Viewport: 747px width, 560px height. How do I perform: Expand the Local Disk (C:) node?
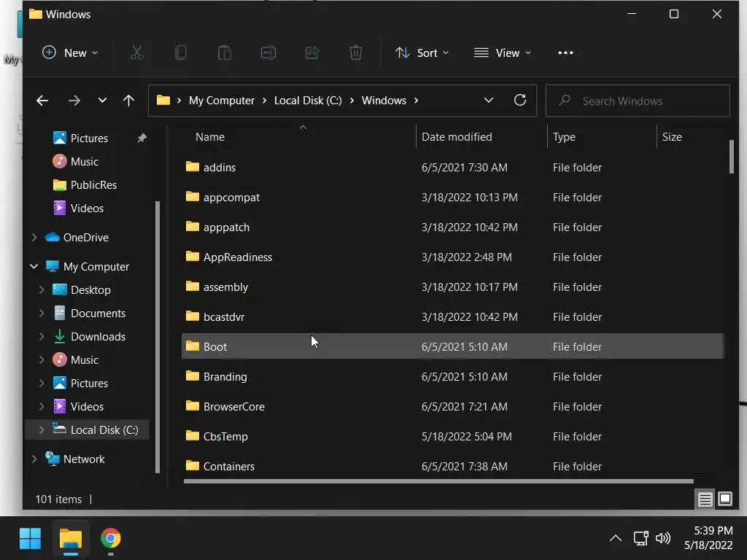[x=42, y=430]
